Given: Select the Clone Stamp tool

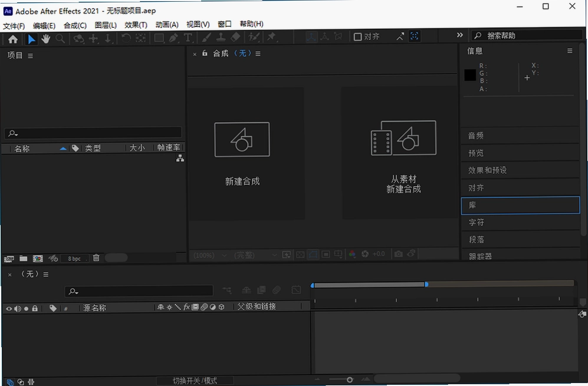Looking at the screenshot, I should 221,37.
